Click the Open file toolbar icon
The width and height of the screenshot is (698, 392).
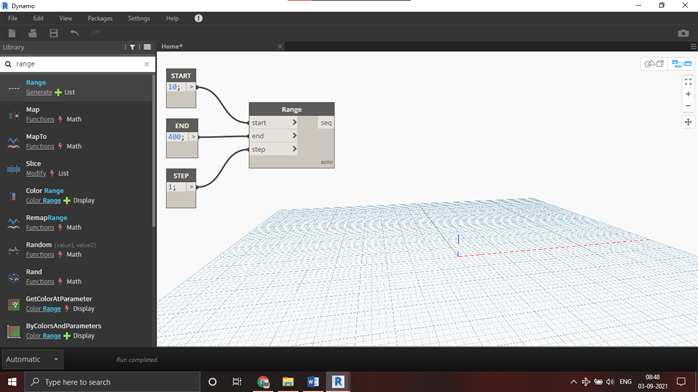pos(32,33)
